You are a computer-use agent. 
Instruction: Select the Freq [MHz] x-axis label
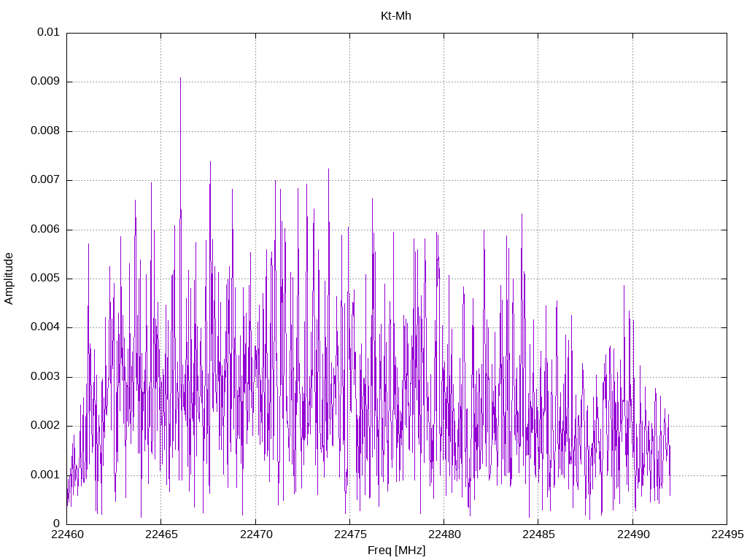(396, 551)
